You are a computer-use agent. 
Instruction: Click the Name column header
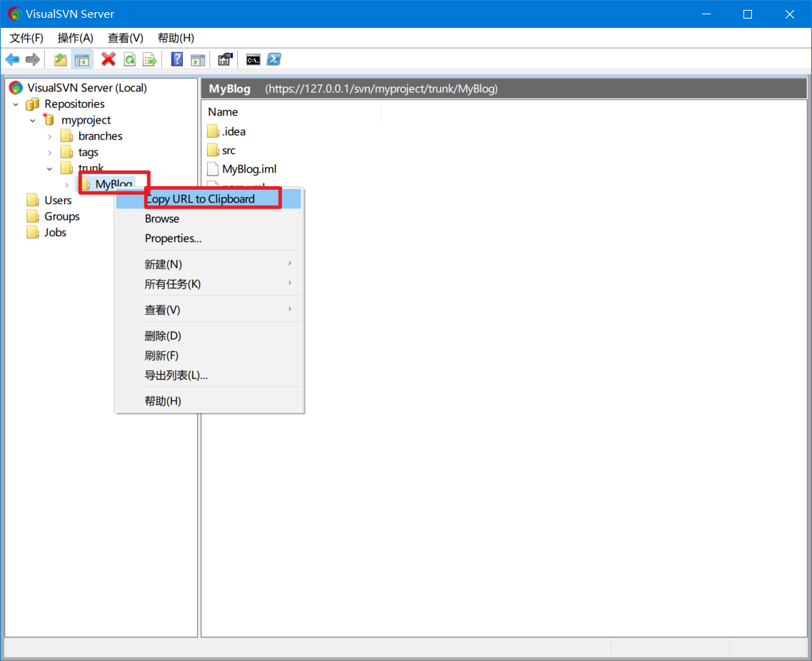(291, 112)
